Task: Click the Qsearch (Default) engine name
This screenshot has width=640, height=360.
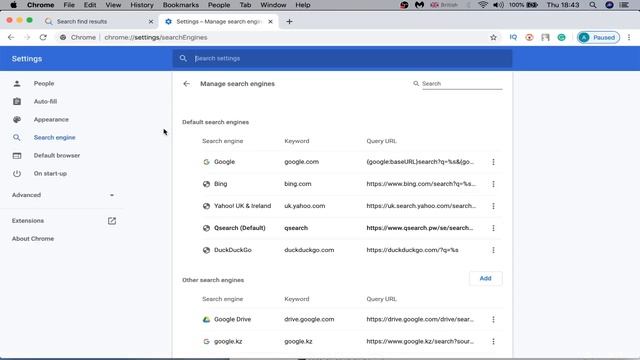Action: click(240, 228)
